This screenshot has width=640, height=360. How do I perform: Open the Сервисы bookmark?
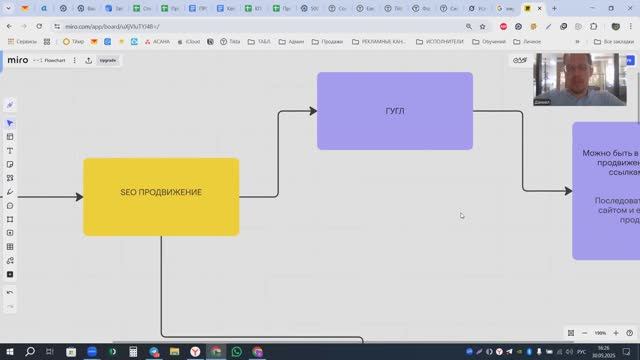[22, 42]
